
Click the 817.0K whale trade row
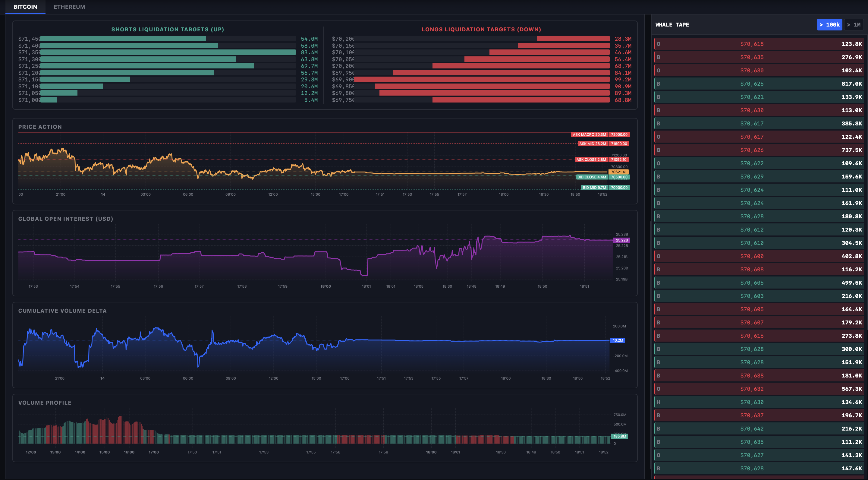click(758, 84)
